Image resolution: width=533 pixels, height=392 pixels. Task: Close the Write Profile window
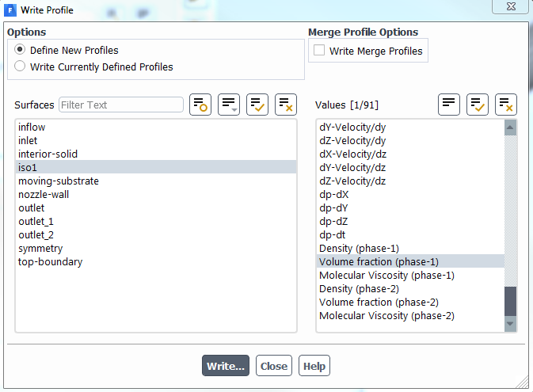click(x=511, y=6)
